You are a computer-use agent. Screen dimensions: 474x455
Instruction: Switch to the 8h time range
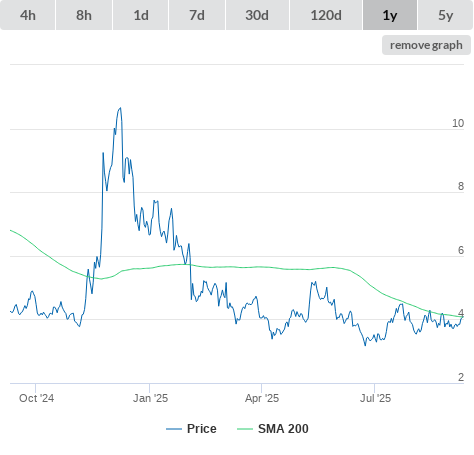pyautogui.click(x=84, y=15)
